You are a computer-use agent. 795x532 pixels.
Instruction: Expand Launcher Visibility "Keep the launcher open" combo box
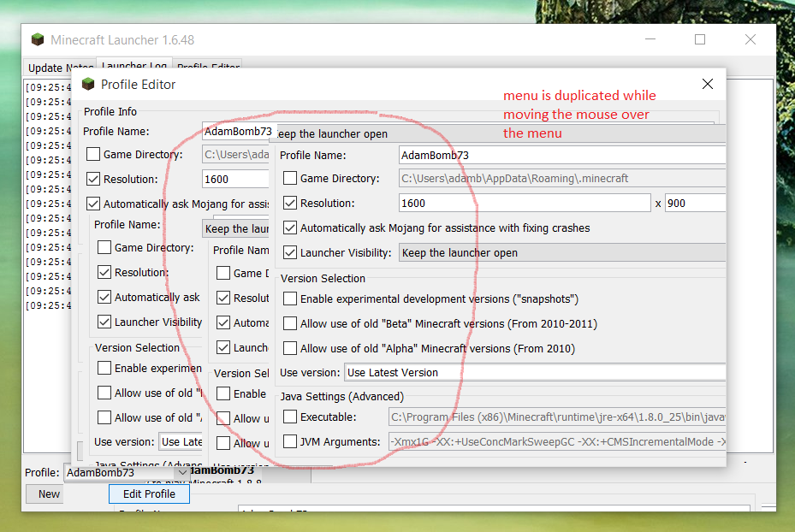561,253
